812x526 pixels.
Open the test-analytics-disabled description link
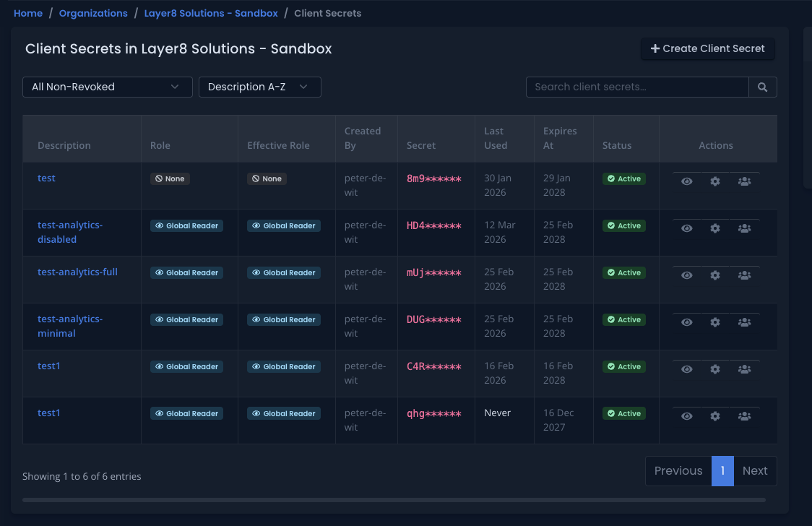click(x=70, y=232)
